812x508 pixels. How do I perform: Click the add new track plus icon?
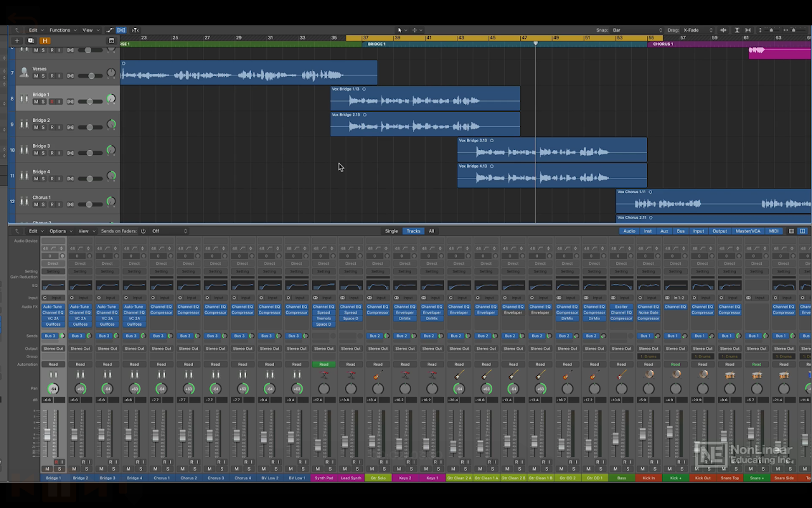coord(17,41)
